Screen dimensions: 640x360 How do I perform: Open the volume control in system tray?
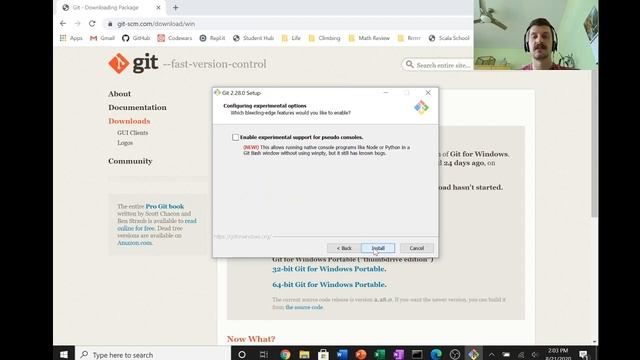point(535,355)
